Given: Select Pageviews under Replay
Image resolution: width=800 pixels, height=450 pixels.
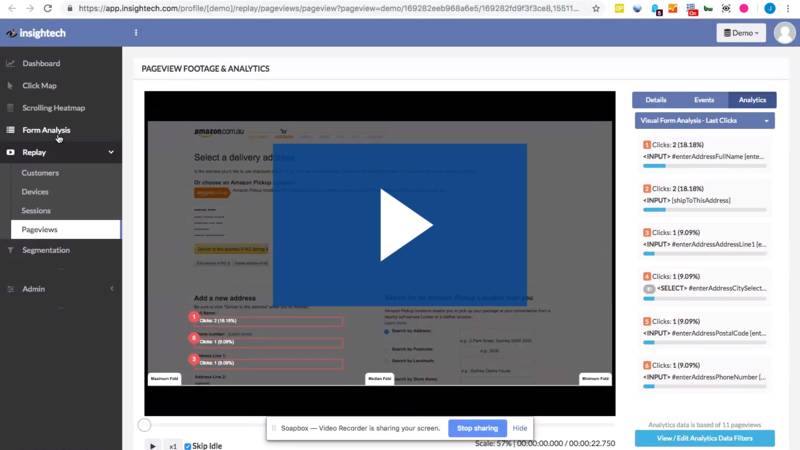Looking at the screenshot, I should 65,230.
